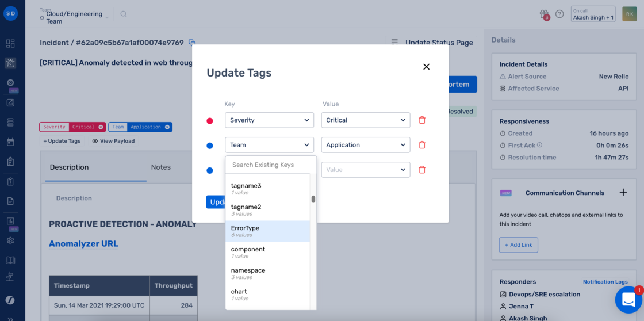Open the help question mark icon
Viewport: 644px width, 321px height.
click(559, 14)
